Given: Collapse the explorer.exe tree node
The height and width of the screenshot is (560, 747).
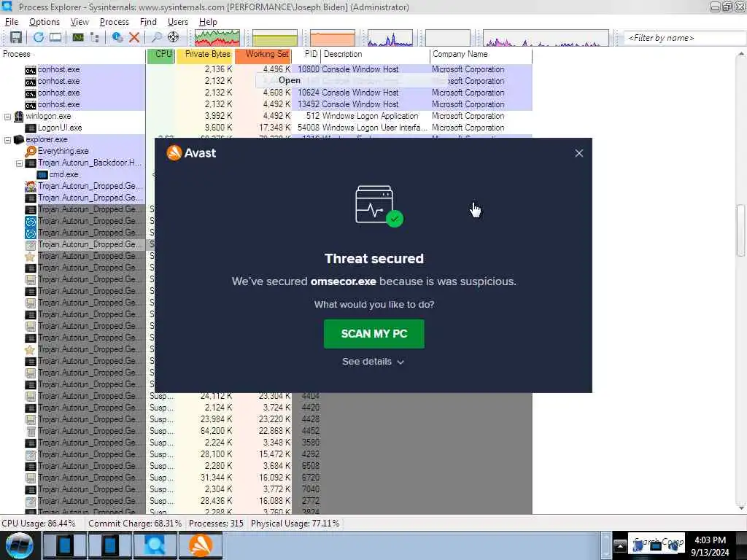Looking at the screenshot, I should (x=7, y=139).
